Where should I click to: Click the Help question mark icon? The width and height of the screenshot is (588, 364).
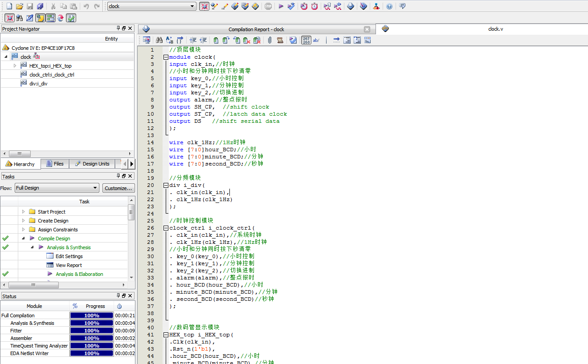(389, 6)
